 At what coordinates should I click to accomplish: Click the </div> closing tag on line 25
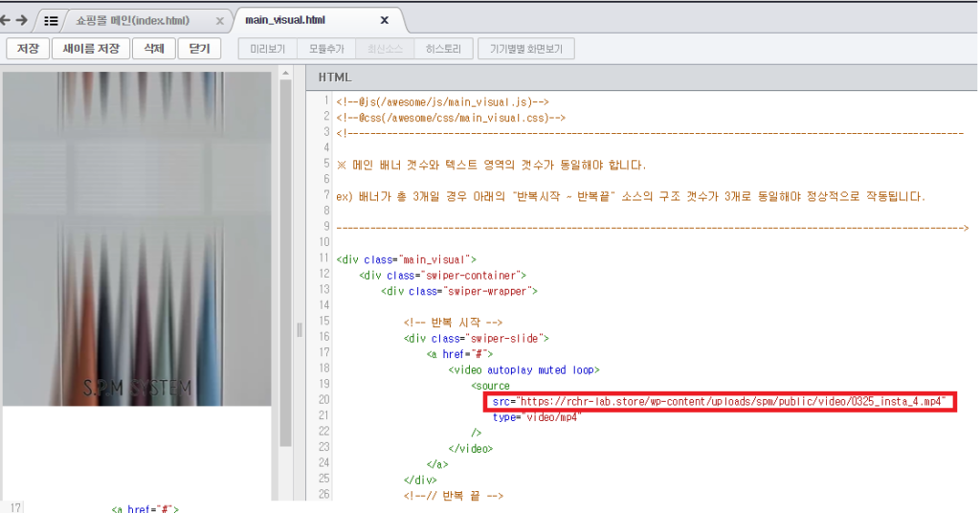[420, 480]
